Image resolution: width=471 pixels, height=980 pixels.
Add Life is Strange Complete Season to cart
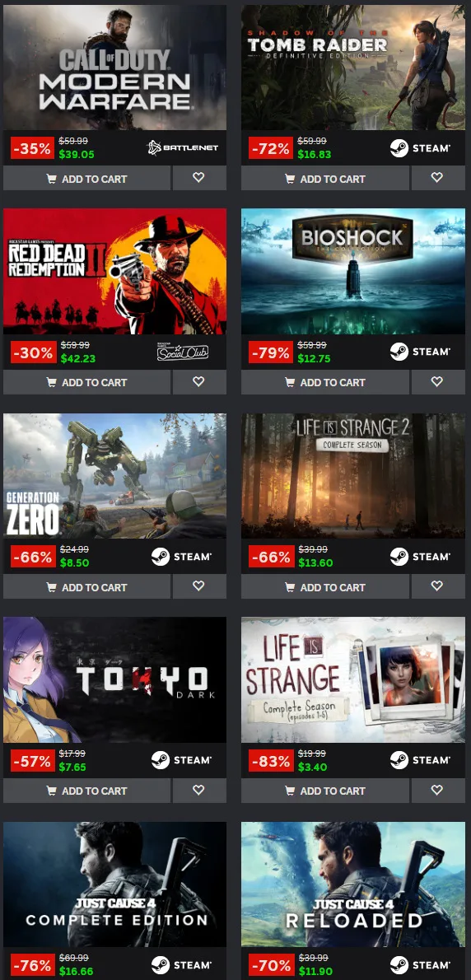(x=324, y=791)
